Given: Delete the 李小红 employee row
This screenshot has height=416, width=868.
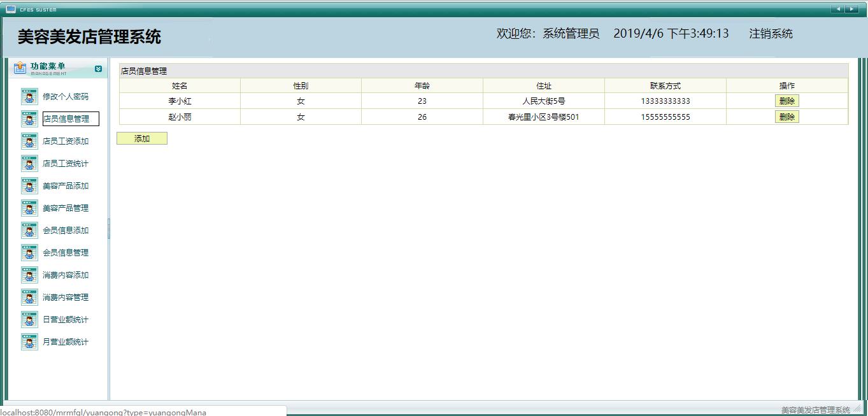Looking at the screenshot, I should click(786, 101).
